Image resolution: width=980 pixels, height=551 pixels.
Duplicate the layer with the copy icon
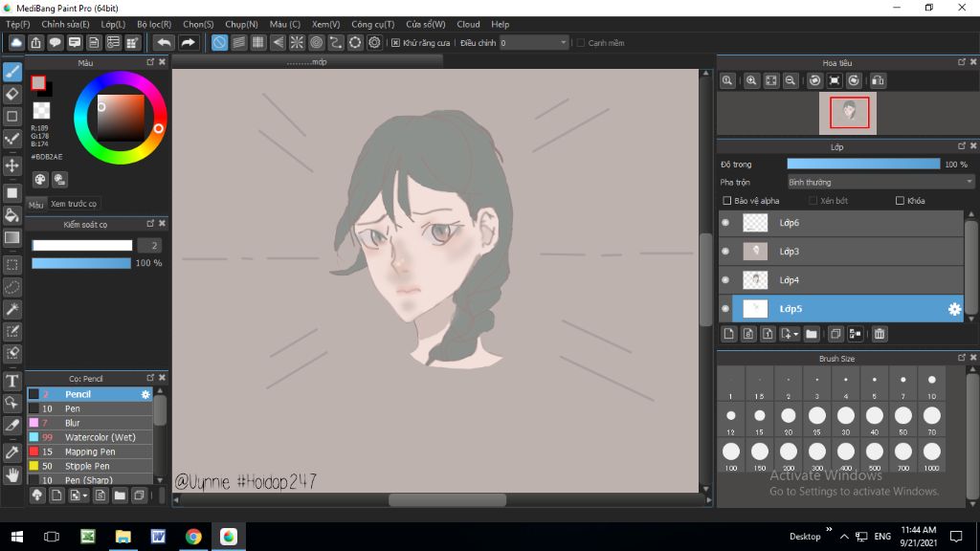(x=835, y=334)
